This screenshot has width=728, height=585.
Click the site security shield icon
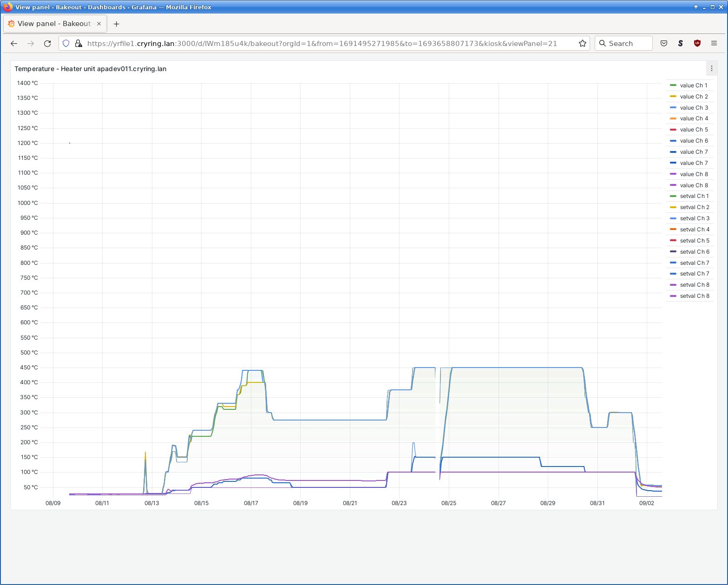tap(66, 43)
